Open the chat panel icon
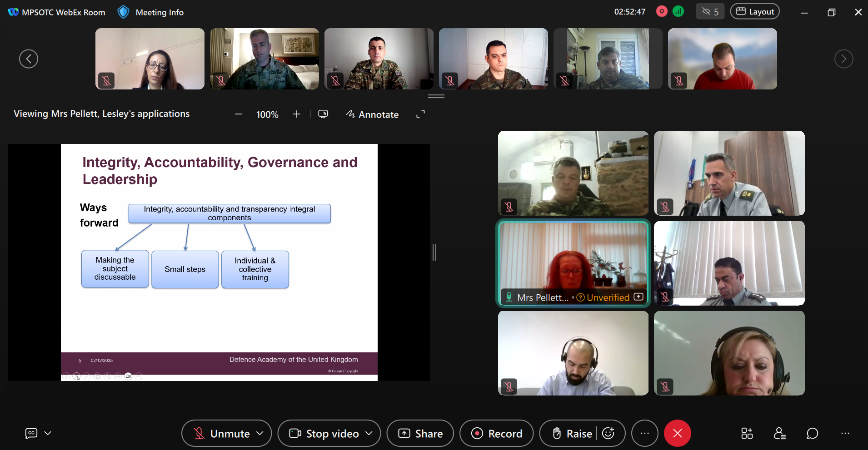This screenshot has height=450, width=868. tap(812, 434)
